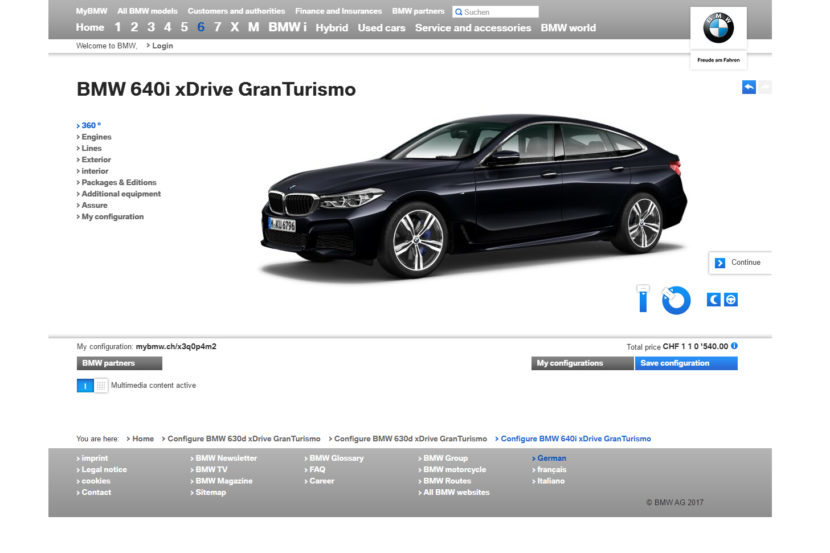Viewport: 830px width, 553px height.
Task: Open BMW i in navigation
Action: tap(287, 27)
